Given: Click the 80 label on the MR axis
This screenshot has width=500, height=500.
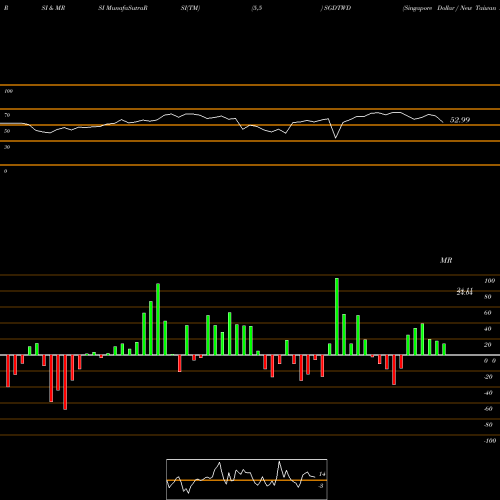Looking at the screenshot, I should pos(488,297).
